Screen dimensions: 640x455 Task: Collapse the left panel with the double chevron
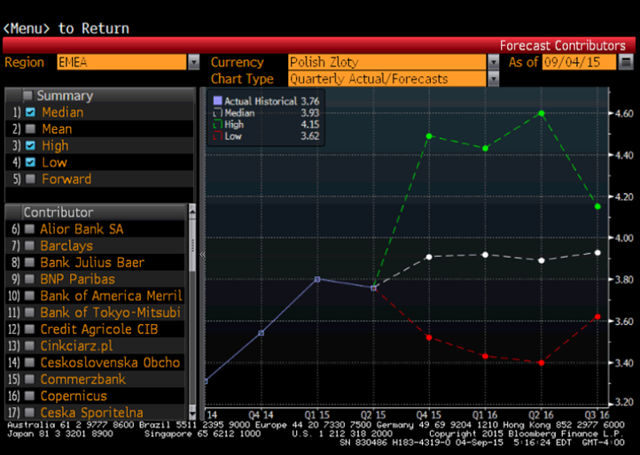pyautogui.click(x=202, y=254)
